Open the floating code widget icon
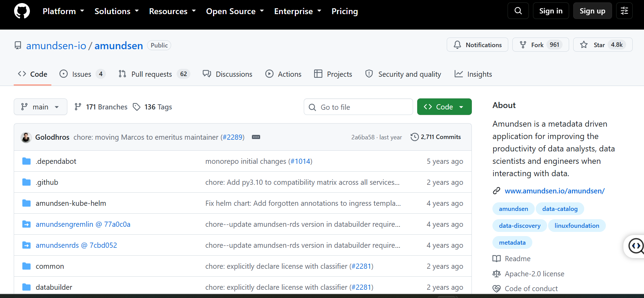The height and width of the screenshot is (298, 644). (636, 246)
